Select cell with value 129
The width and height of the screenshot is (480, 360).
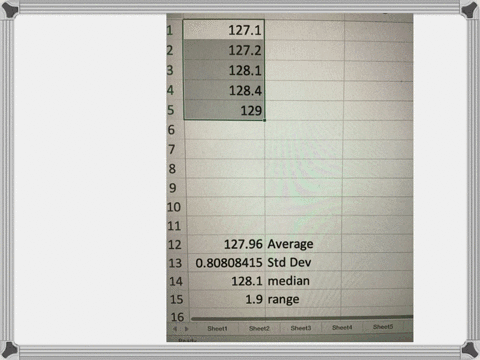point(224,110)
